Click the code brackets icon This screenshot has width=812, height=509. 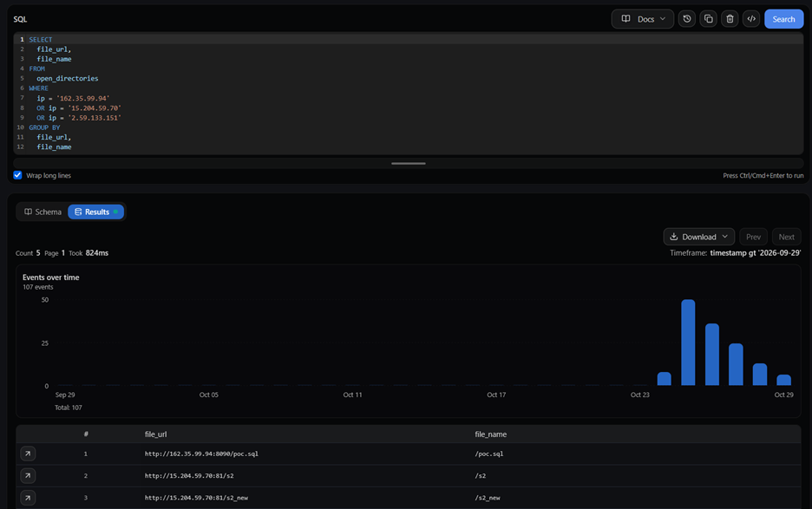point(751,19)
